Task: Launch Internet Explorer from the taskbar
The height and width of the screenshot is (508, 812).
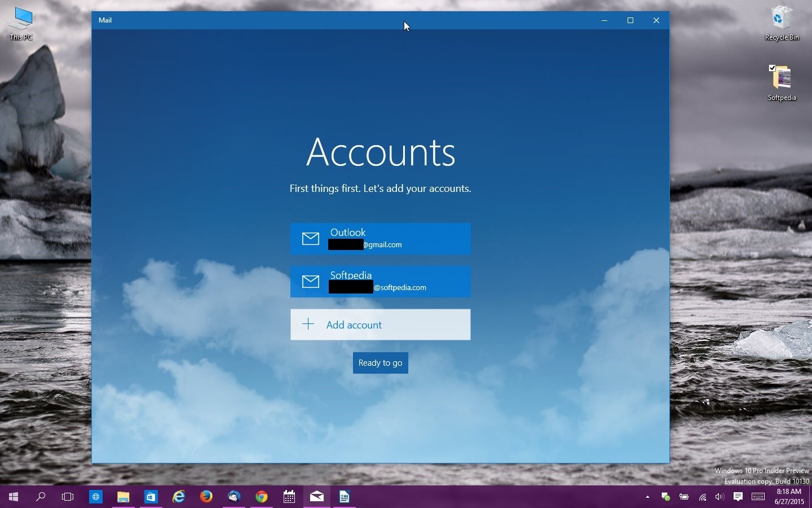Action: click(x=179, y=497)
